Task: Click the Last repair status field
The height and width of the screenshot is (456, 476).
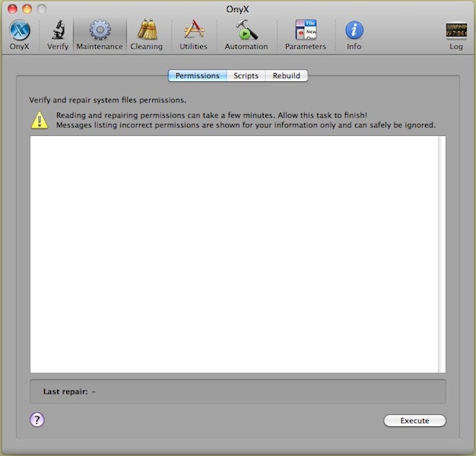Action: point(237,391)
